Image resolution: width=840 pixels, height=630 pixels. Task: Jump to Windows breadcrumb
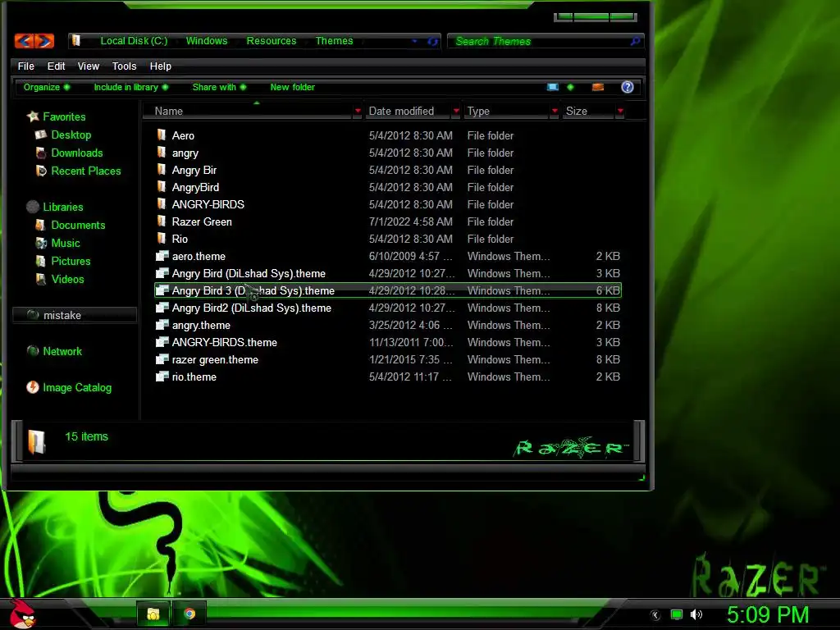coord(207,41)
